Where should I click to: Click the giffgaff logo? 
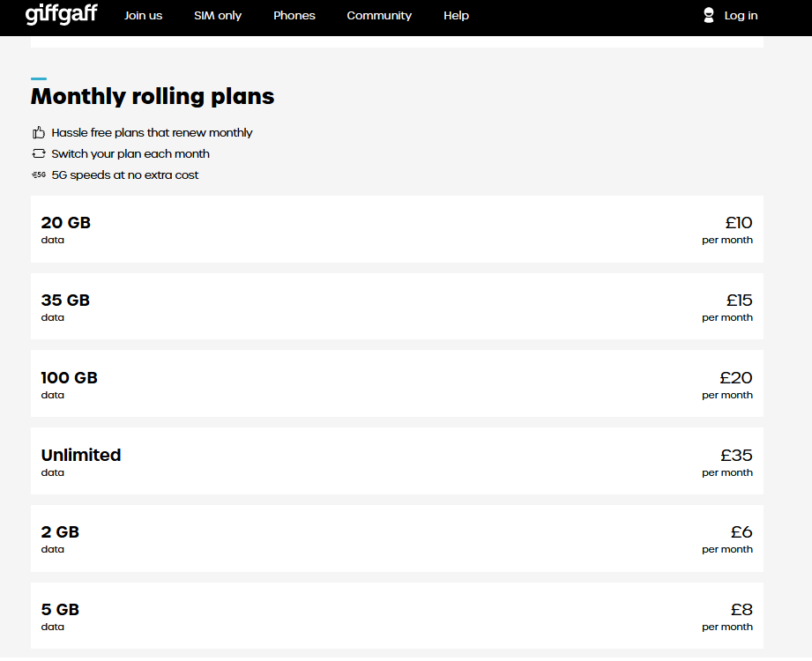(61, 14)
